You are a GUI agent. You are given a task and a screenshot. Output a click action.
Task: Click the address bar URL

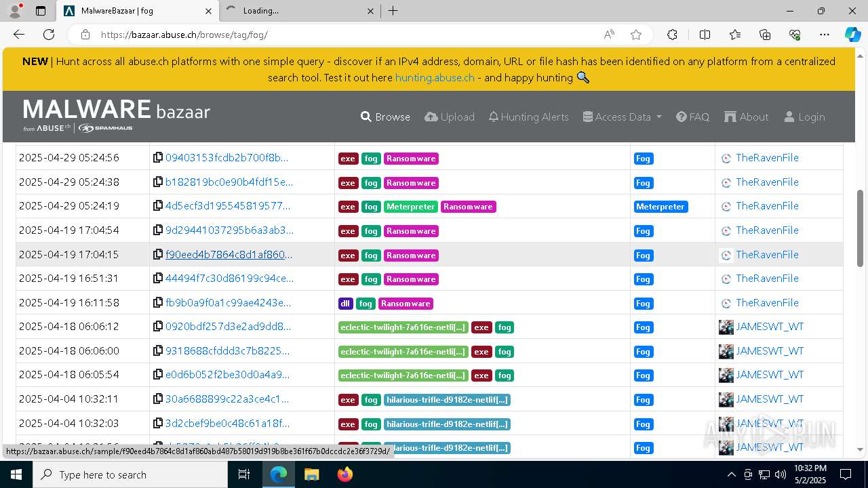pos(184,35)
